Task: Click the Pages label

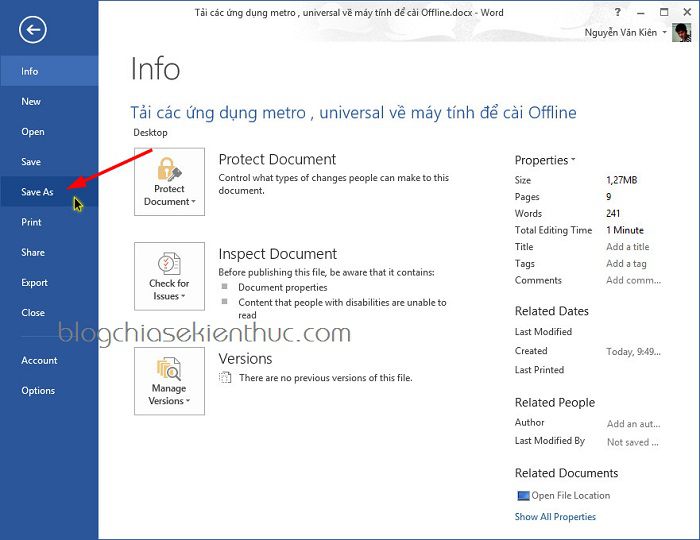Action: [527, 197]
